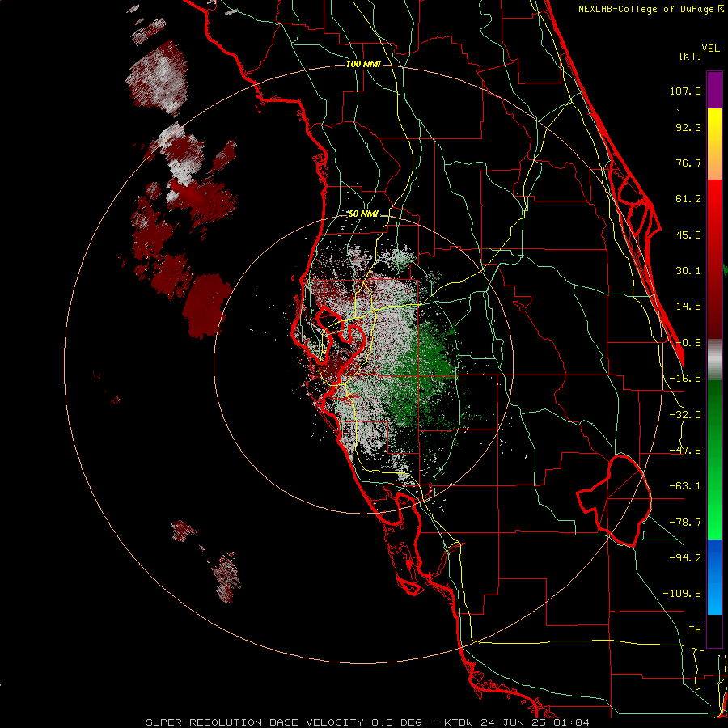Click the 50 NMI range ring label
This screenshot has height=728, width=728.
click(363, 214)
